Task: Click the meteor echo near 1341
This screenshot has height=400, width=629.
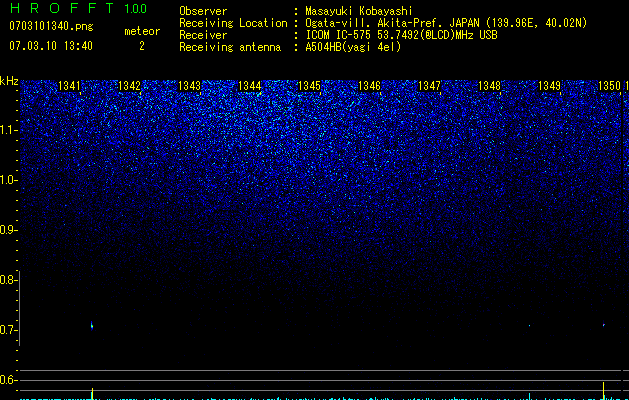Action: click(x=92, y=325)
